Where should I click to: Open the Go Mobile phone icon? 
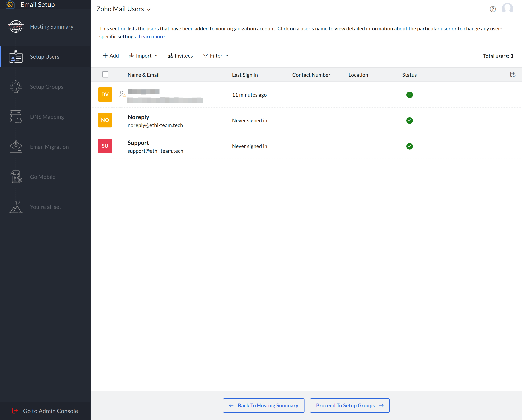pyautogui.click(x=16, y=177)
